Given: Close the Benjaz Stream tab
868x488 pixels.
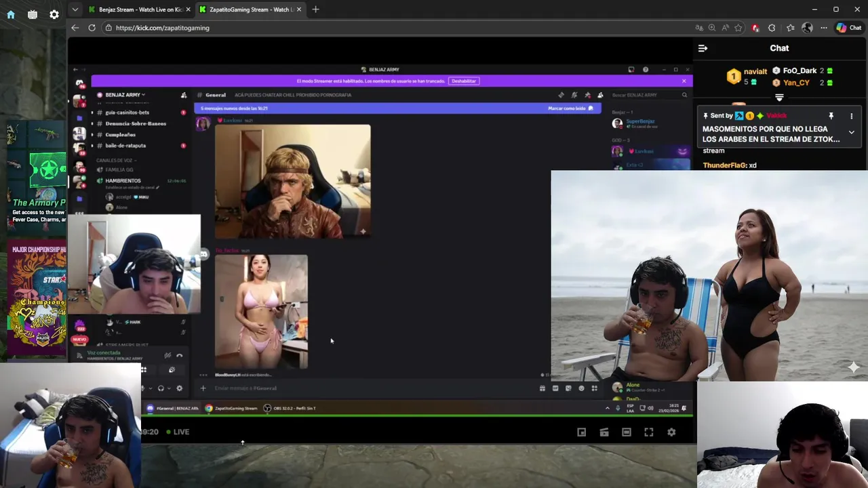Looking at the screenshot, I should pyautogui.click(x=189, y=9).
